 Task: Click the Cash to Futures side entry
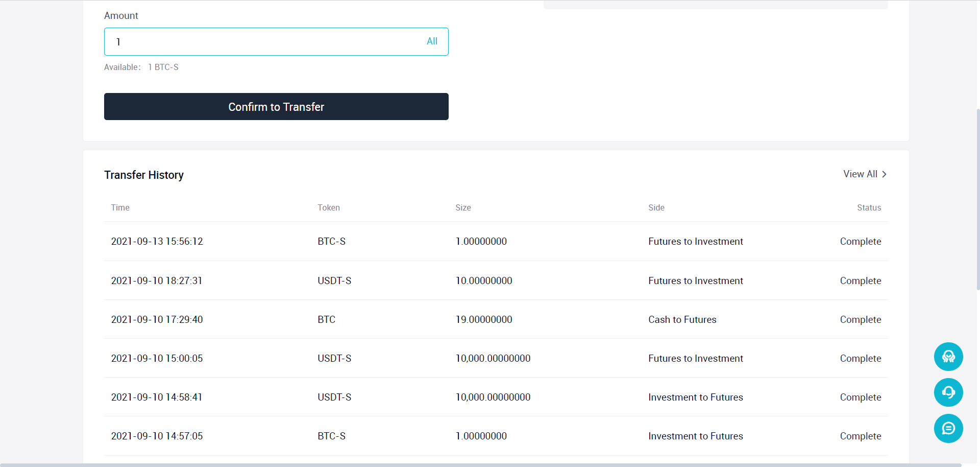(682, 319)
